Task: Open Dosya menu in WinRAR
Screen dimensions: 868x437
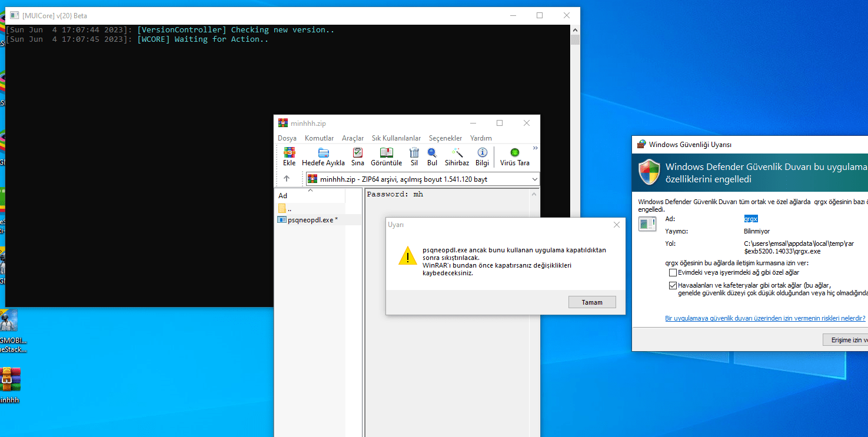Action: (x=287, y=138)
